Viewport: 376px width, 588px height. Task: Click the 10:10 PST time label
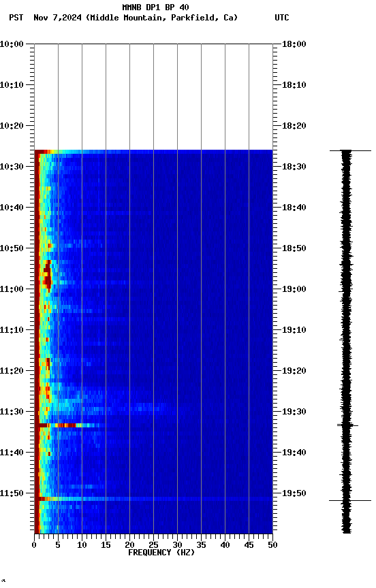point(12,85)
